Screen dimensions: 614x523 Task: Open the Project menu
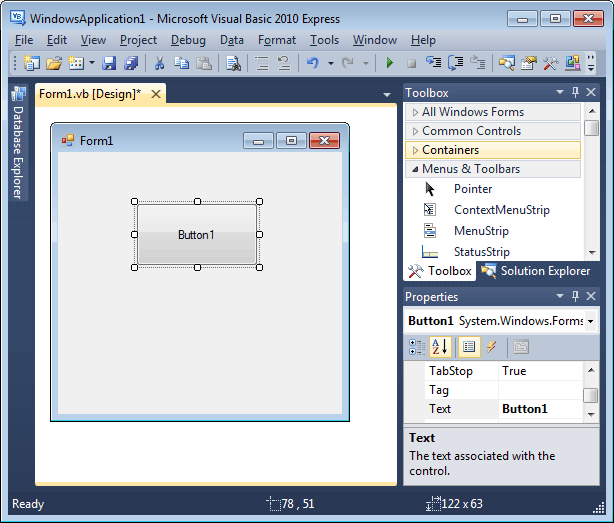[138, 40]
